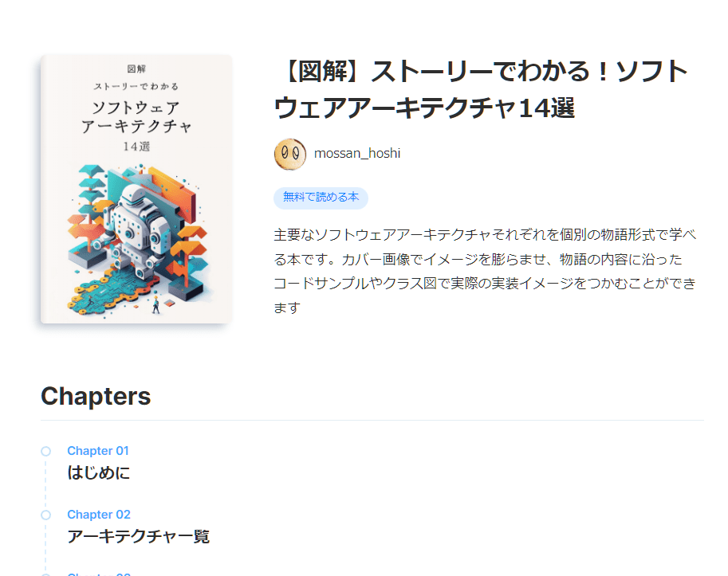728x576 pixels.
Task: Click the Chapter 01 circle marker
Action: point(45,451)
